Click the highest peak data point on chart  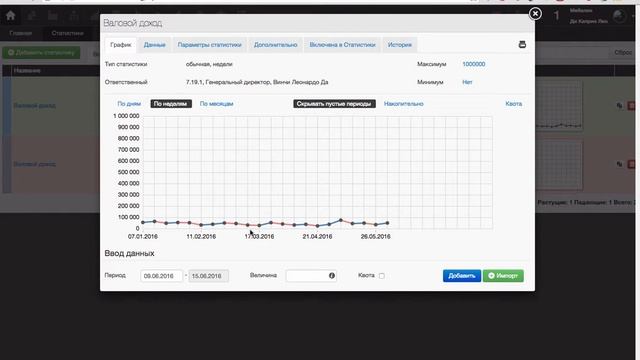point(341,220)
